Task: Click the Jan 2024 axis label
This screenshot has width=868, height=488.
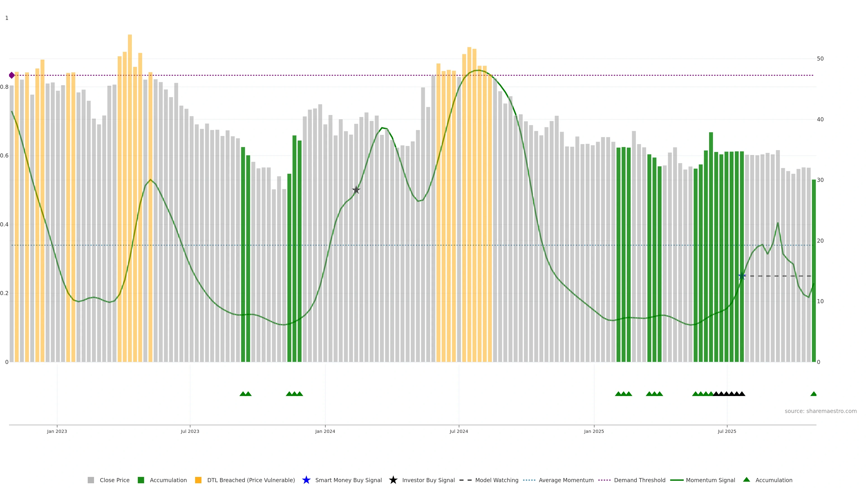Action: point(325,431)
